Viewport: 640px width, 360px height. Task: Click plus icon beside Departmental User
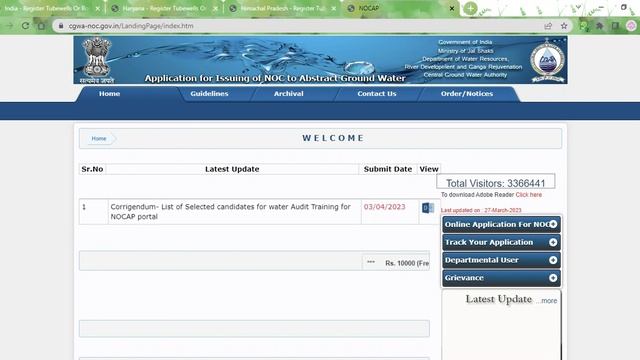click(x=553, y=260)
